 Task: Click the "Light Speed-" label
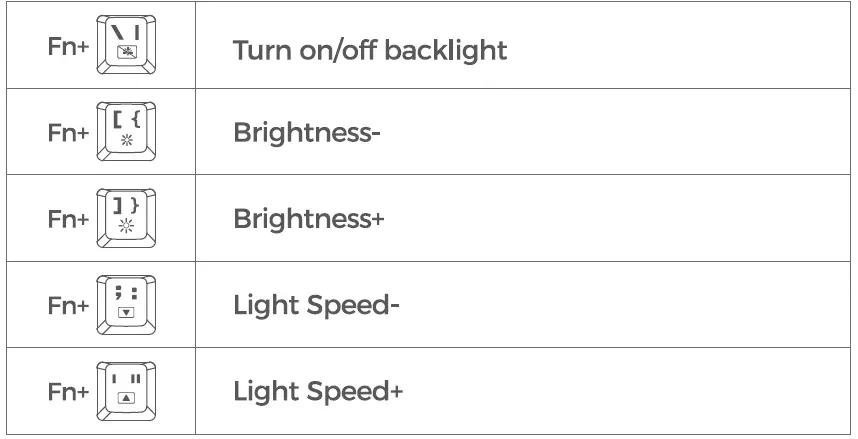click(317, 305)
